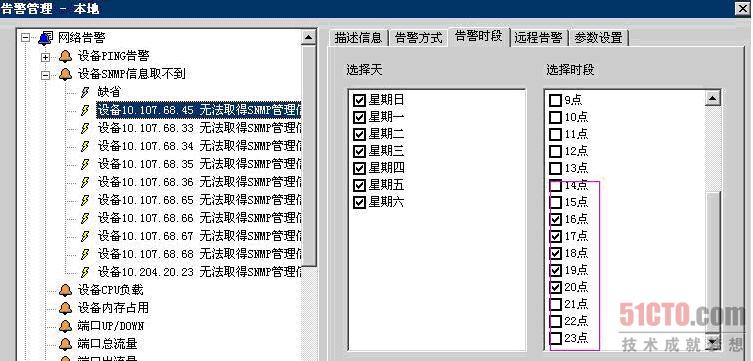
Task: Select the 告警时段 tab
Action: tap(479, 36)
